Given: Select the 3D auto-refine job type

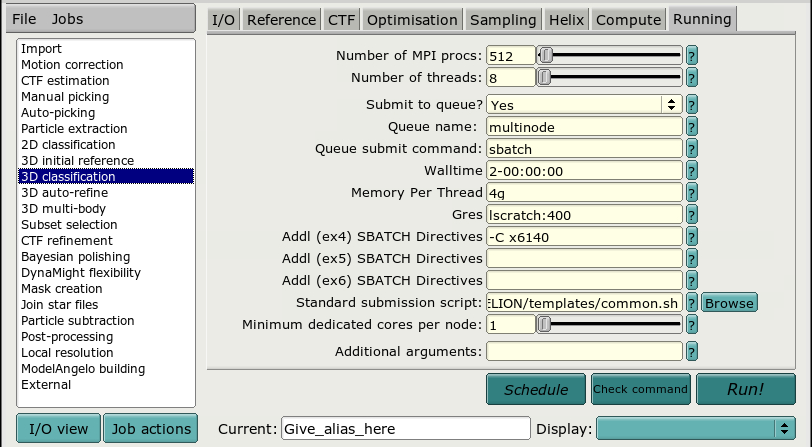Looking at the screenshot, I should (106, 193).
